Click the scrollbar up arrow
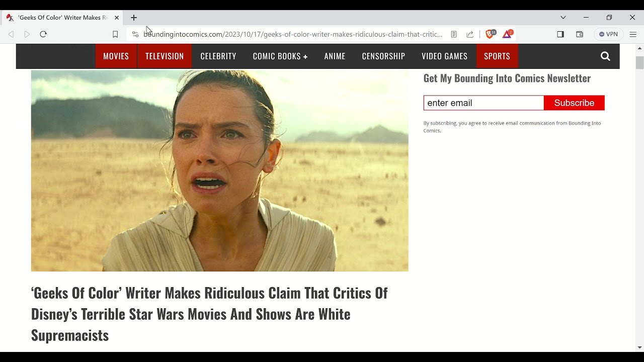 [x=639, y=48]
